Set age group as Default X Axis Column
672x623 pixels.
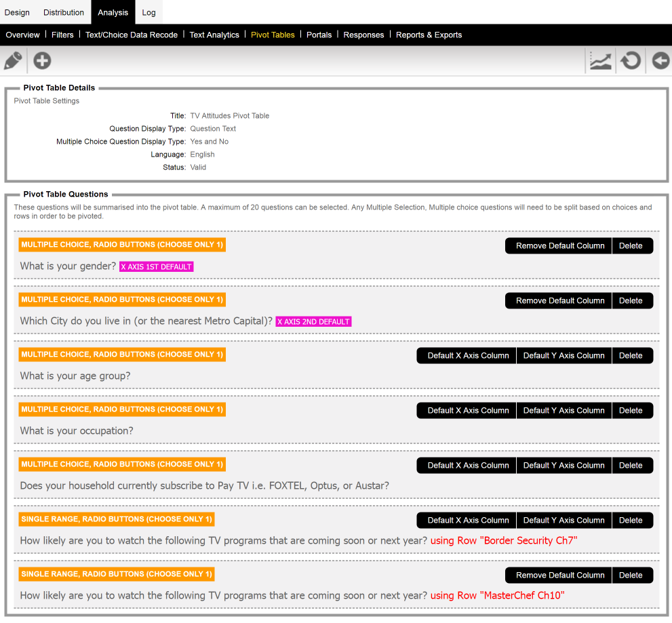pos(466,355)
